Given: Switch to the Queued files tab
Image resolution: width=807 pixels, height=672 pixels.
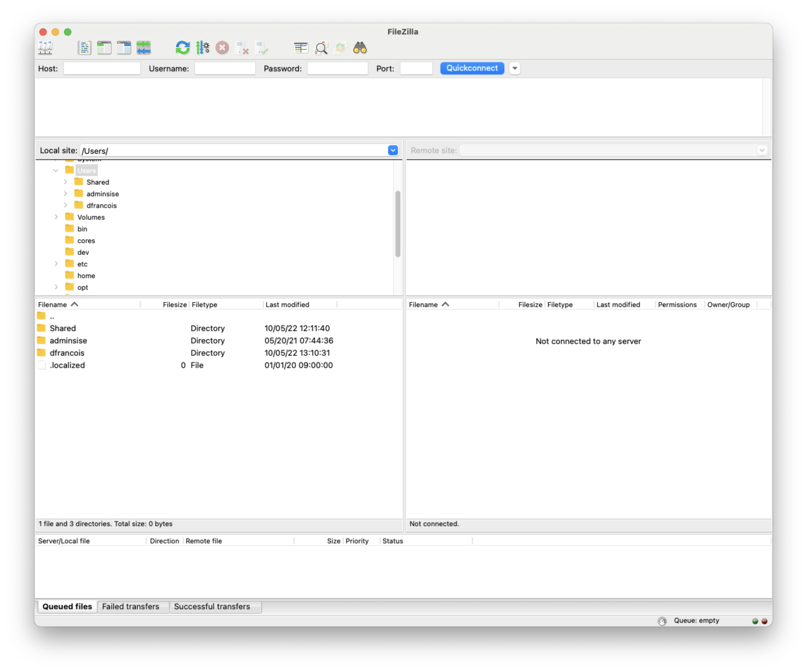Looking at the screenshot, I should [67, 606].
